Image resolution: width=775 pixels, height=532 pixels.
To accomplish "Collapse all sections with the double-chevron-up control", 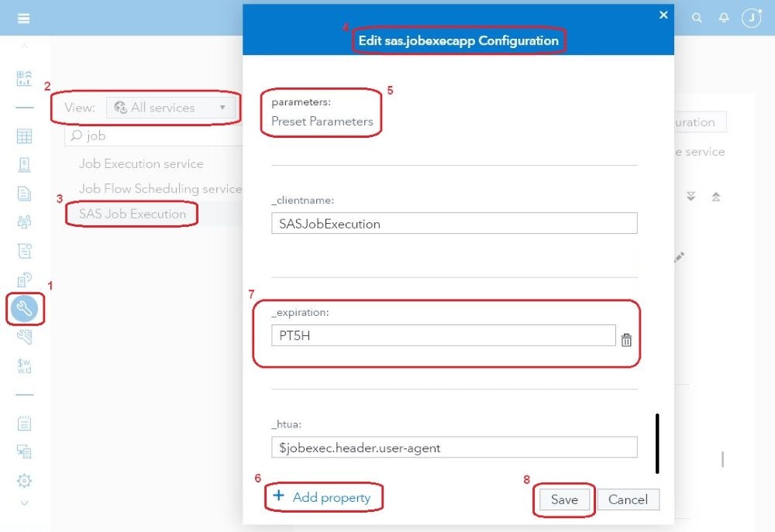I will (717, 196).
